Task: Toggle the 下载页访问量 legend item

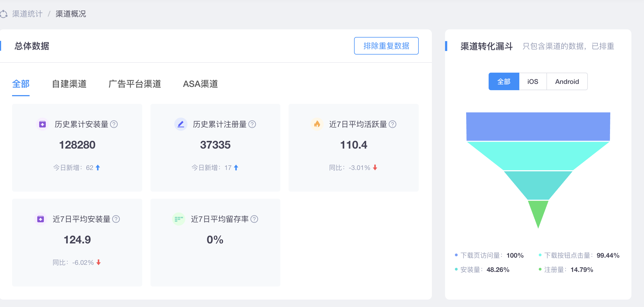Action: coord(489,255)
